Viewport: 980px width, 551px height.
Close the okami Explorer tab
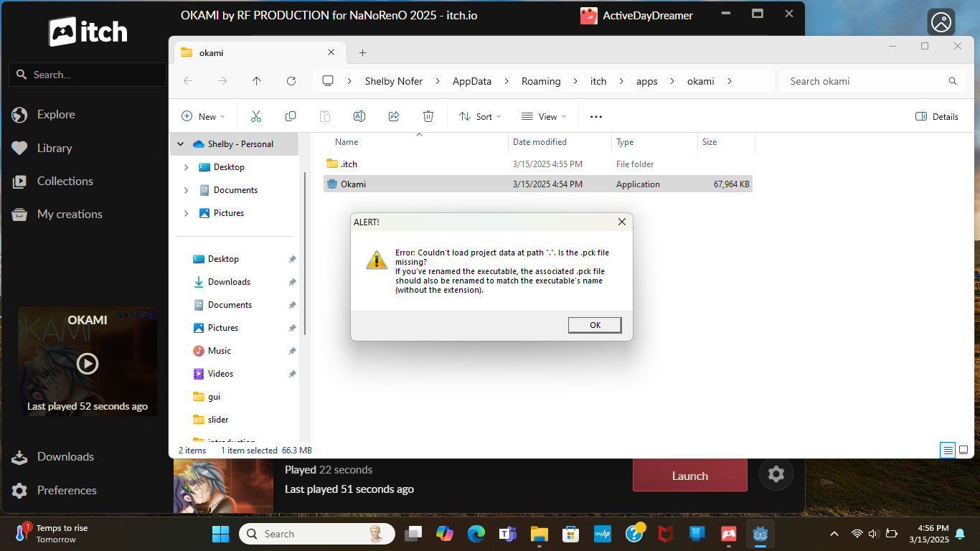331,52
